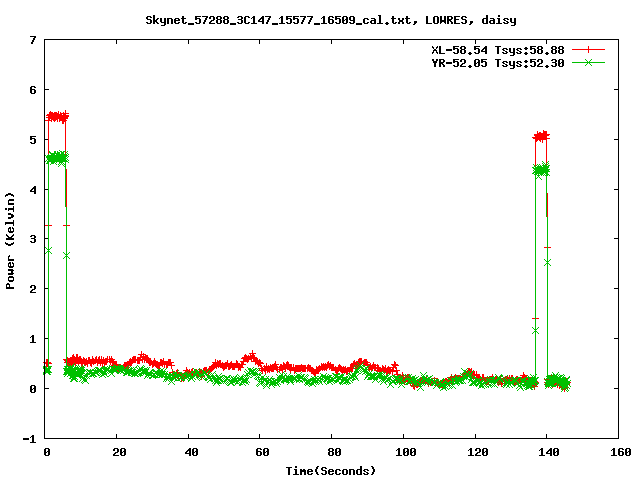The height and width of the screenshot is (480, 640).
Task: Click the y-axis tick label 4
Action: tap(33, 190)
